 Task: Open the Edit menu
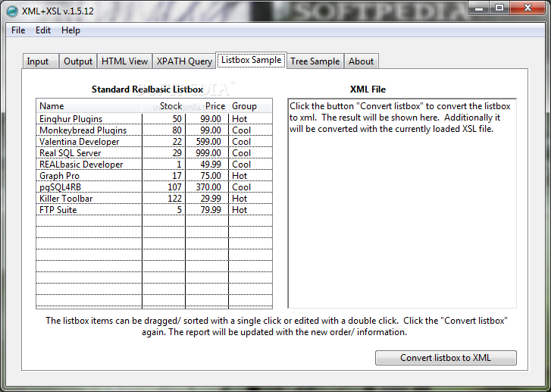point(43,30)
